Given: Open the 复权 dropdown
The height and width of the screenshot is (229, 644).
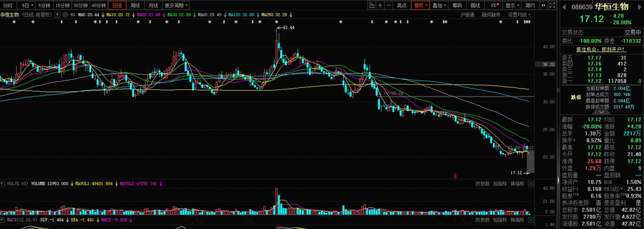Looking at the screenshot, I should [x=420, y=5].
